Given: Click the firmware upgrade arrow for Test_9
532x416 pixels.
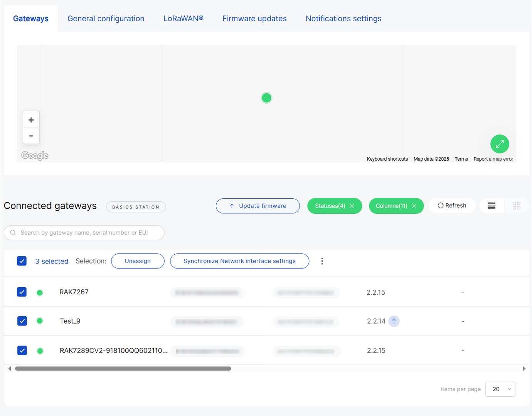Looking at the screenshot, I should (x=394, y=321).
